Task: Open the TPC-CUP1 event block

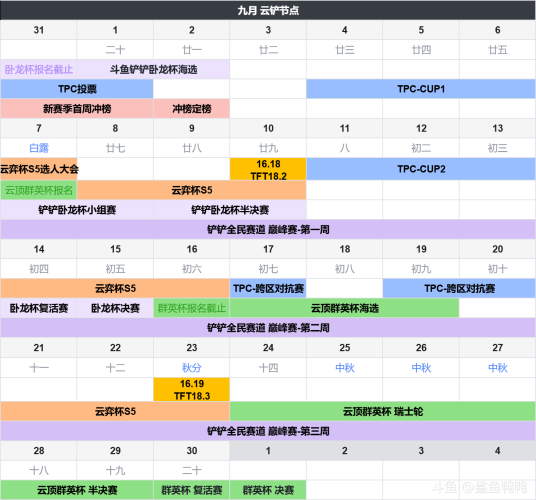Action: [421, 89]
